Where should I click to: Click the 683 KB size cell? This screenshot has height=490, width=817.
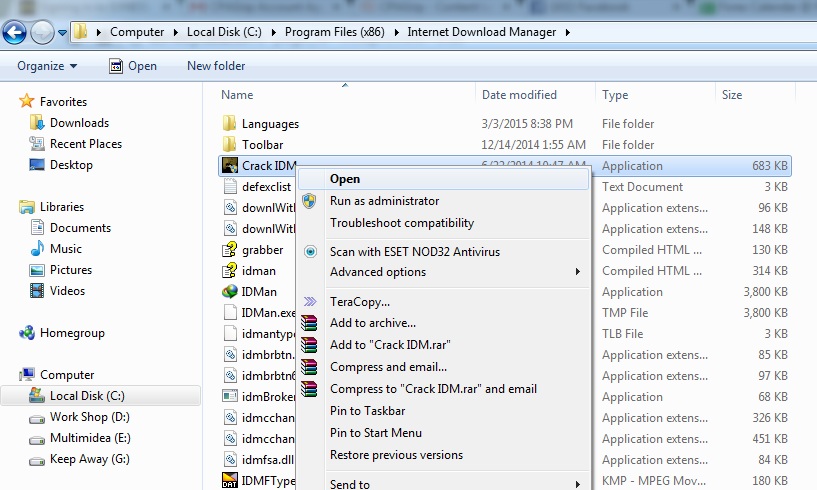[x=770, y=166]
